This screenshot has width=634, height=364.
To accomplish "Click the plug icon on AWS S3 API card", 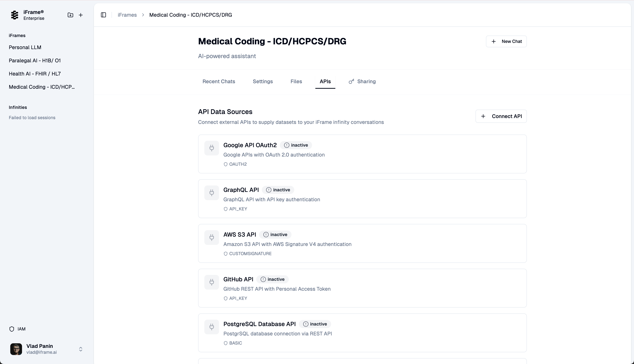I will pos(212,238).
